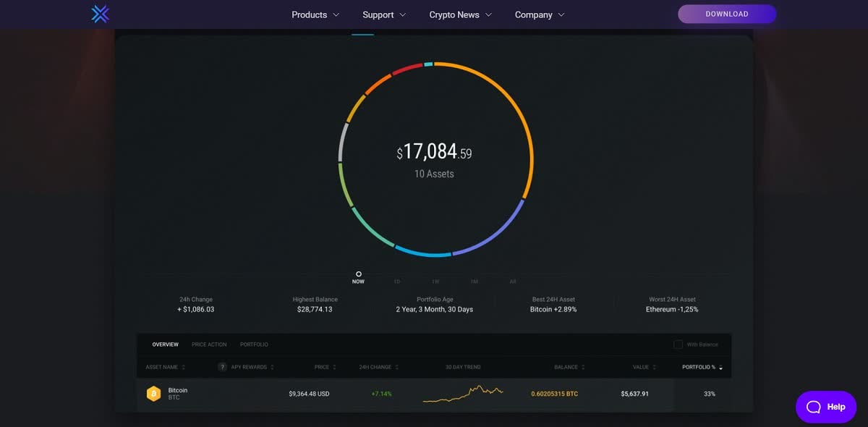Screen dimensions: 868x427
Task: Toggle the With Balance checkbox
Action: (678, 344)
